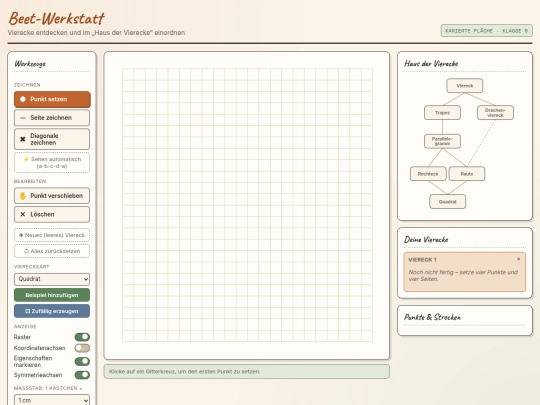Viewport: 540px width, 405px height.
Task: Click the hand icon on Punkt verschieben
Action: [x=23, y=196]
